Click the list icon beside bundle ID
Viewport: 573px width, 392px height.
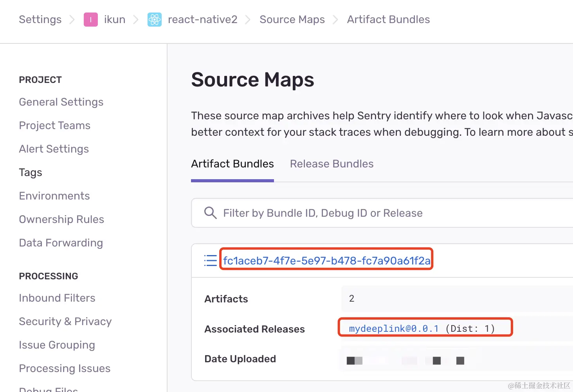pyautogui.click(x=211, y=261)
